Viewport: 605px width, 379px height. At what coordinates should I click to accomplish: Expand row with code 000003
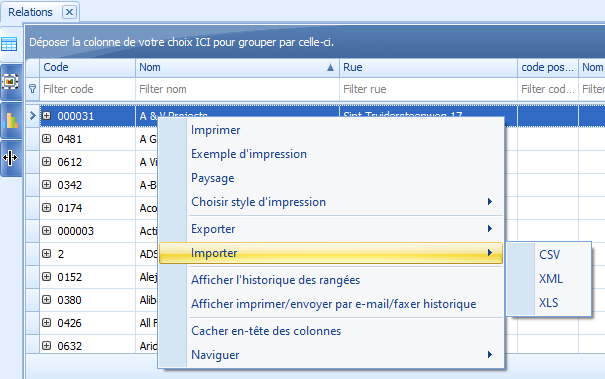(47, 230)
